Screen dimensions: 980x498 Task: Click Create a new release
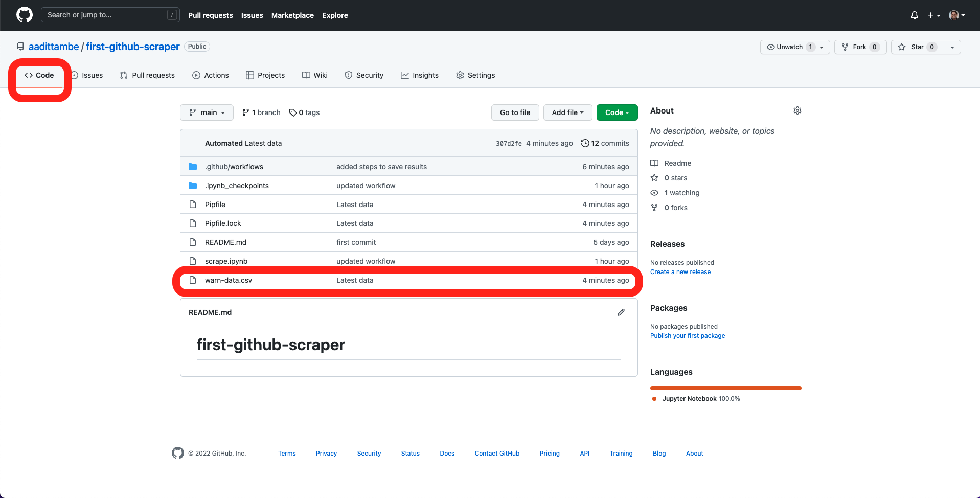coord(680,272)
